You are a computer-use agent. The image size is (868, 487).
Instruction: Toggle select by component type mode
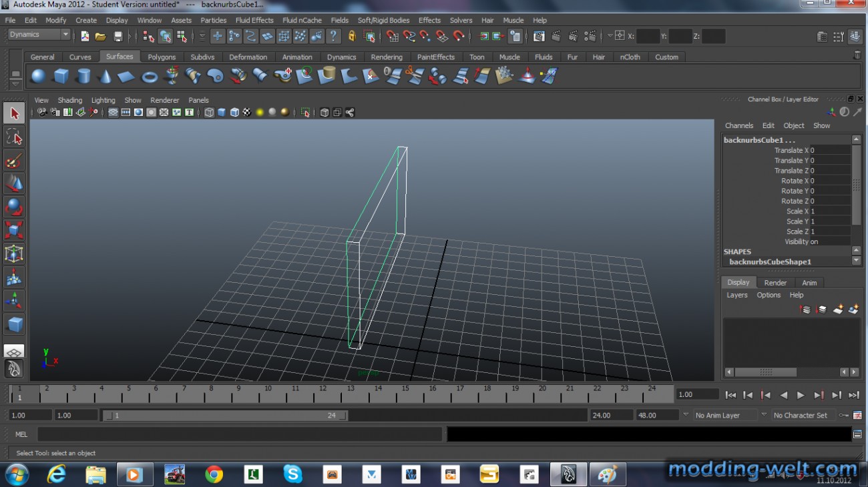182,36
